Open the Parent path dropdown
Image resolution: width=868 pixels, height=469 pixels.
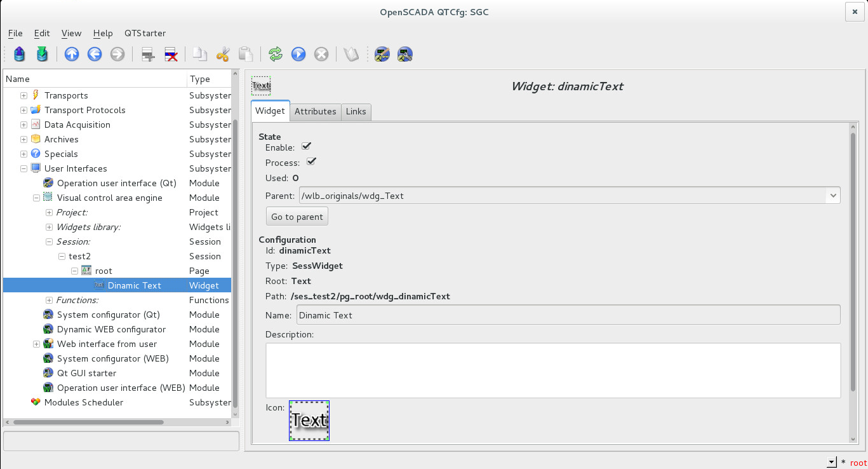point(832,196)
